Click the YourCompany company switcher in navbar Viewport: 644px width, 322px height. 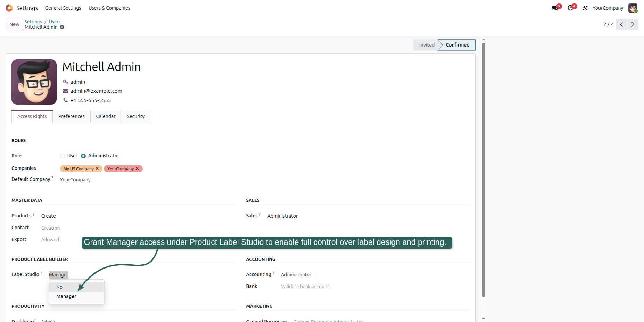[x=608, y=8]
